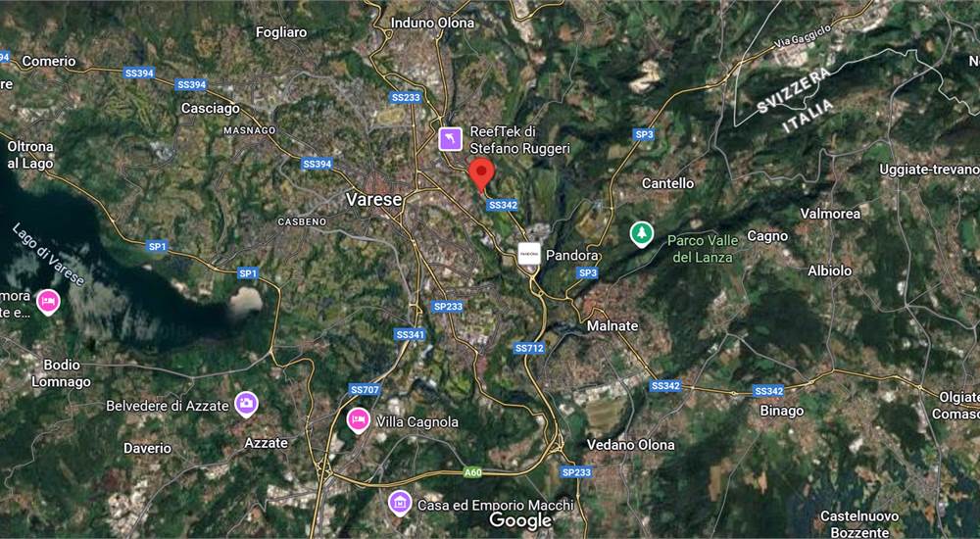Click the red location pin marker

[481, 173]
